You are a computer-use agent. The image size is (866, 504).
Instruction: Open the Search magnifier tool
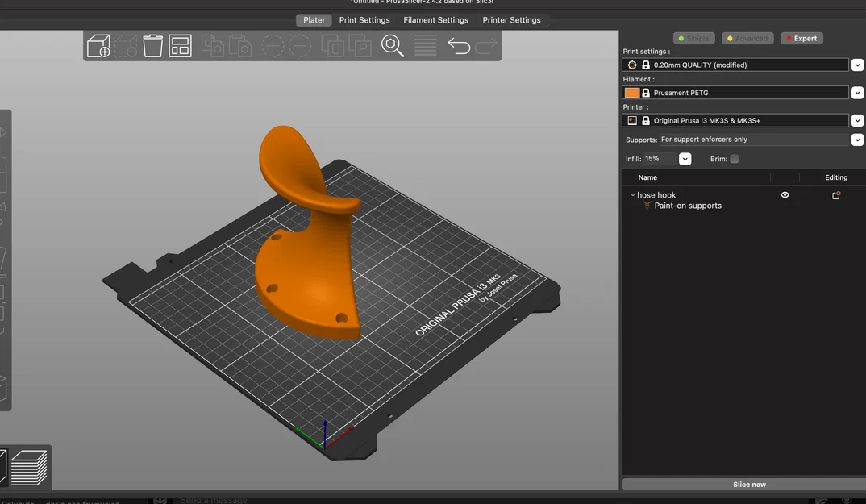393,46
